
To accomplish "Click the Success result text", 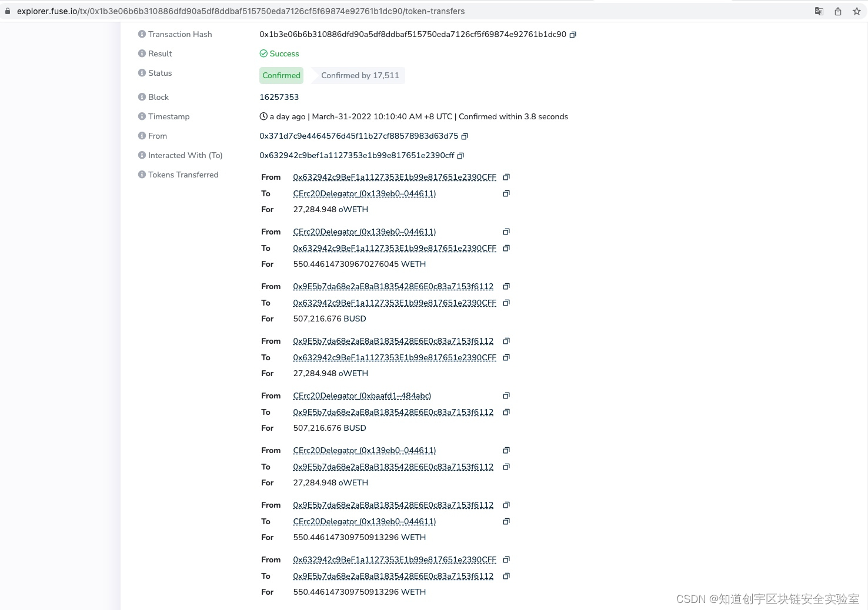I will [284, 53].
